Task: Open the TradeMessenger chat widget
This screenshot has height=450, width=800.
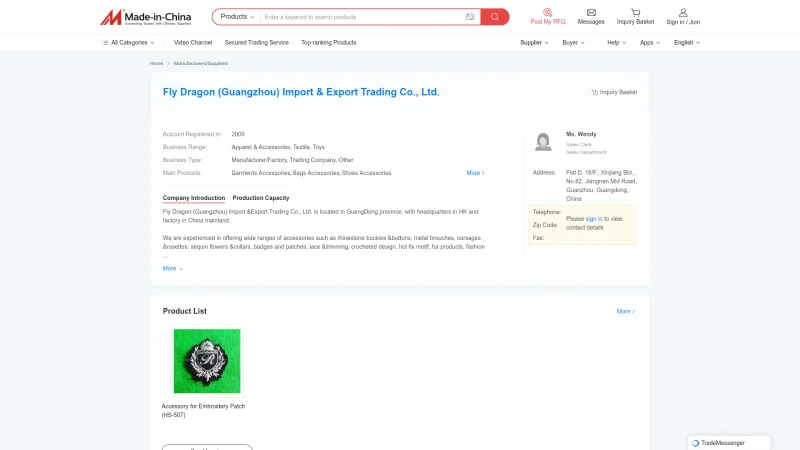Action: pyautogui.click(x=729, y=443)
